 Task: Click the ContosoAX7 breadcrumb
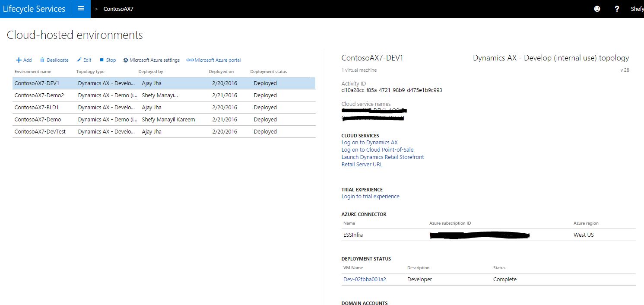pyautogui.click(x=118, y=9)
